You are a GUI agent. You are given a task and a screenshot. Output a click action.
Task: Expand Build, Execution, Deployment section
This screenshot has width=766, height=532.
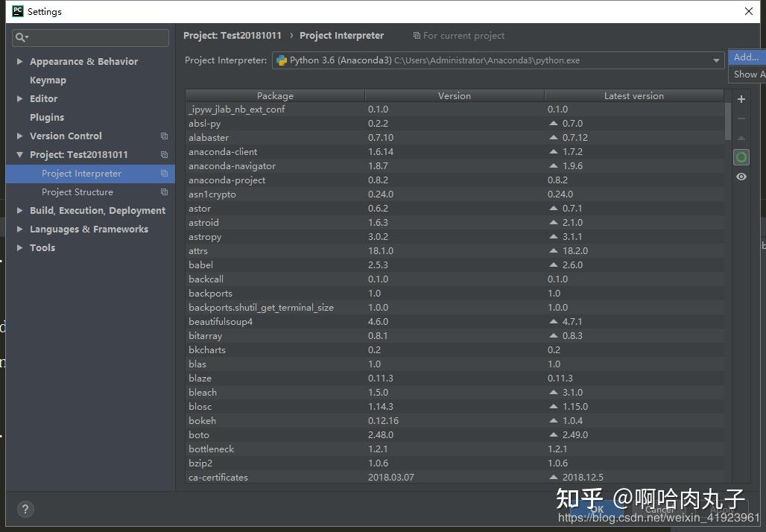(19, 211)
